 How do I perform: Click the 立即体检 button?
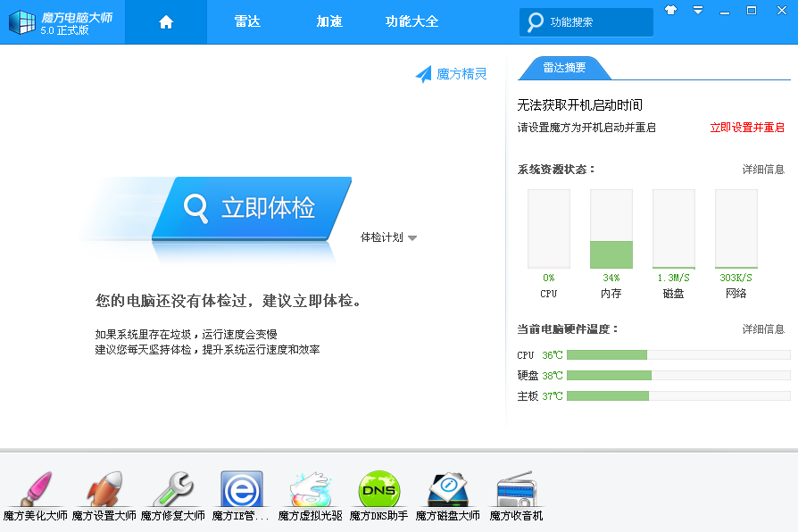(251, 209)
